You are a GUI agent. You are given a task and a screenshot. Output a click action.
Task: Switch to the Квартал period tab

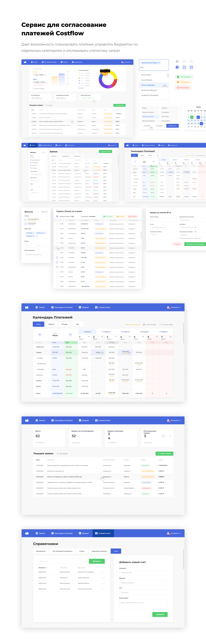tap(51, 324)
